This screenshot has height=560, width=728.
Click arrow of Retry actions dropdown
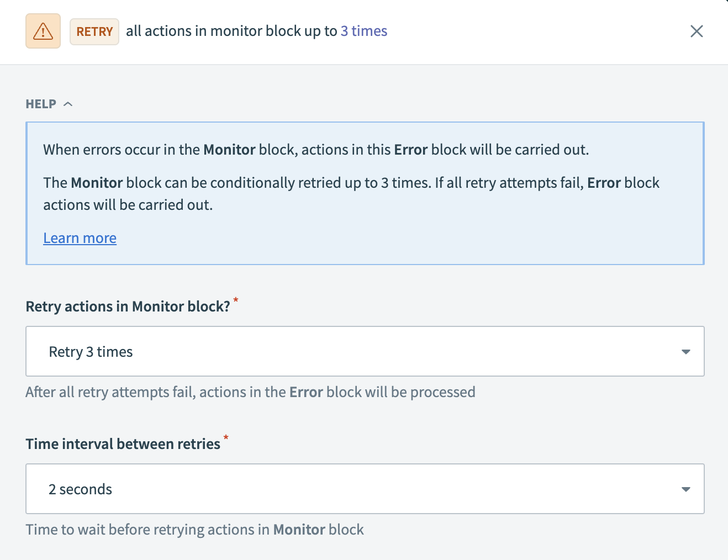(685, 352)
